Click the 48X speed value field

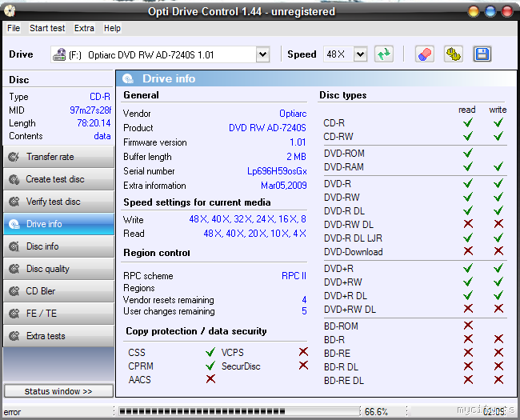pyautogui.click(x=338, y=54)
